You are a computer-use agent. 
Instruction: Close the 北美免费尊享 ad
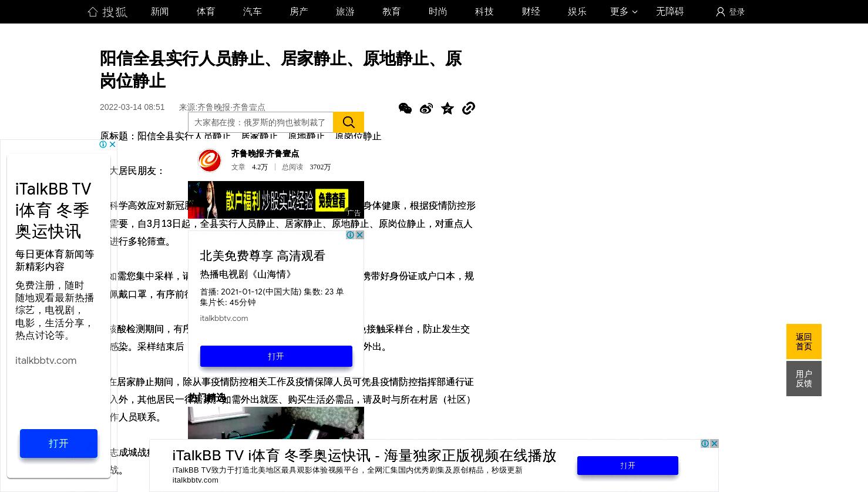359,235
